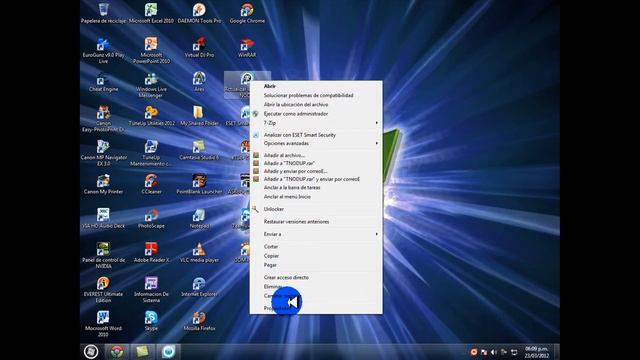Viewport: 640px width, 360px height.
Task: Choose Abrir la ubicación del archivo
Action: click(x=316, y=104)
